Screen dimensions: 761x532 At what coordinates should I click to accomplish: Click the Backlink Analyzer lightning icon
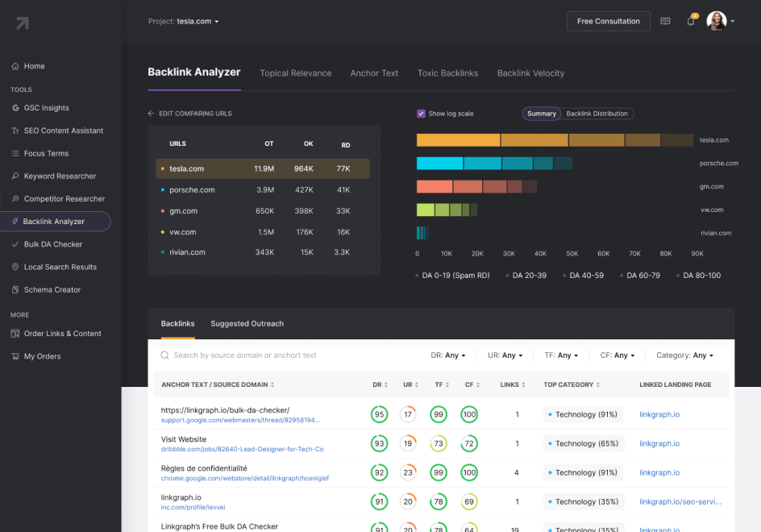(x=15, y=222)
